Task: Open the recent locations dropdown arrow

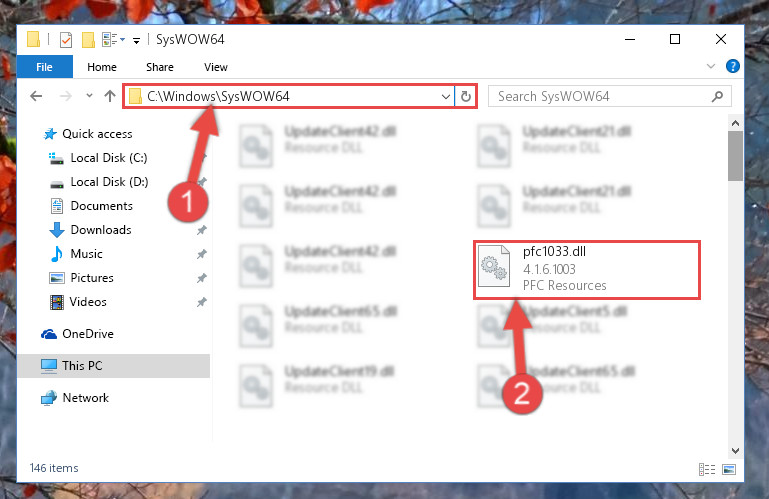Action: [89, 96]
